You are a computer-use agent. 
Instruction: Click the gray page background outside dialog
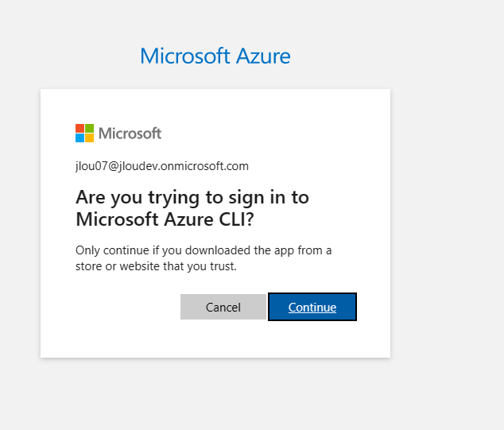(447, 225)
